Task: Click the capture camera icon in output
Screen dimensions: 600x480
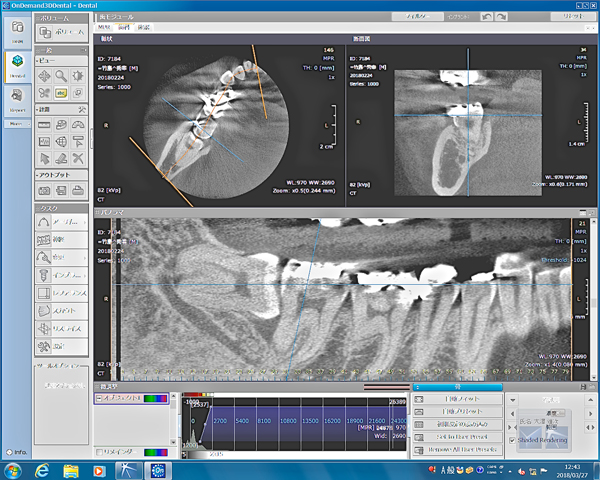Action: pos(44,190)
